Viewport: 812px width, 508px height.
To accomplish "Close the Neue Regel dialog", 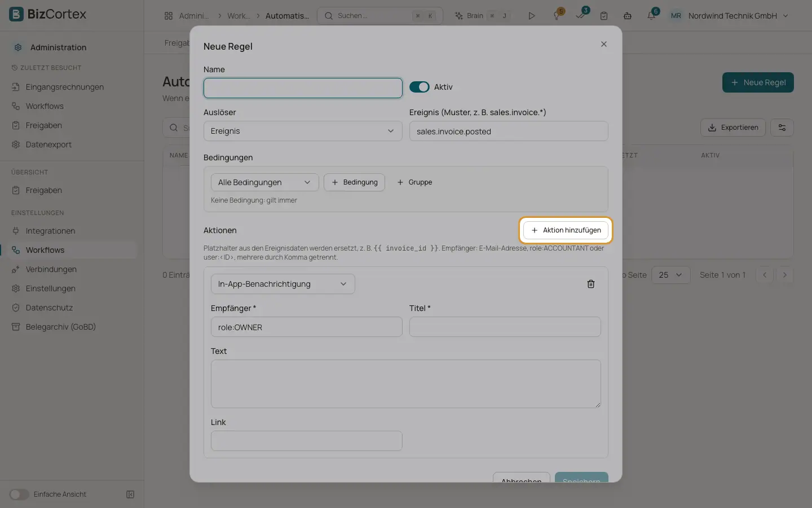I will tap(604, 44).
